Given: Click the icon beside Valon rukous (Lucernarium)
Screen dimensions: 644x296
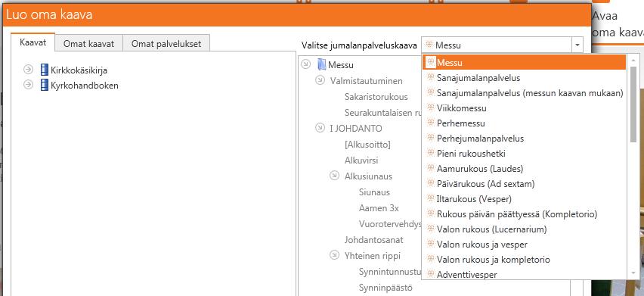Looking at the screenshot, I should tap(430, 229).
